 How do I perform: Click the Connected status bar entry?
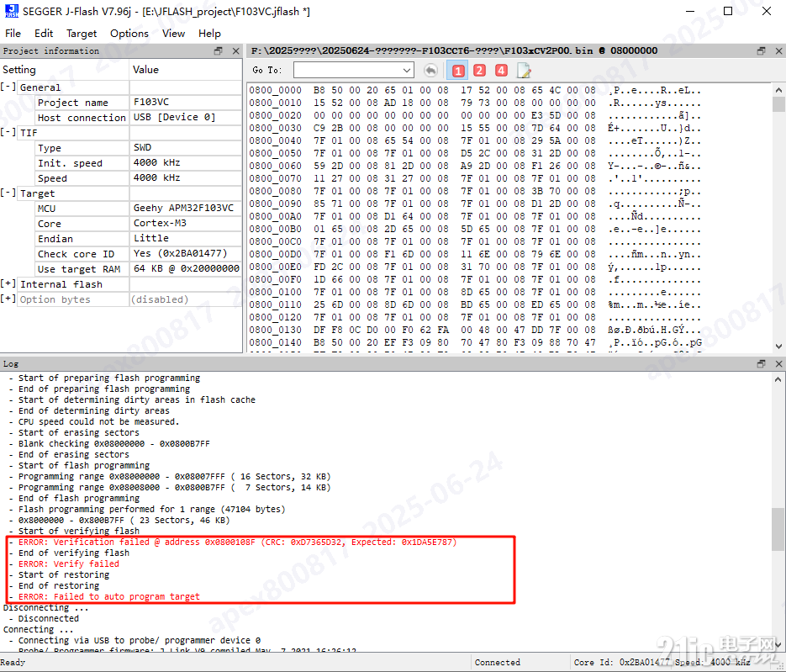498,663
